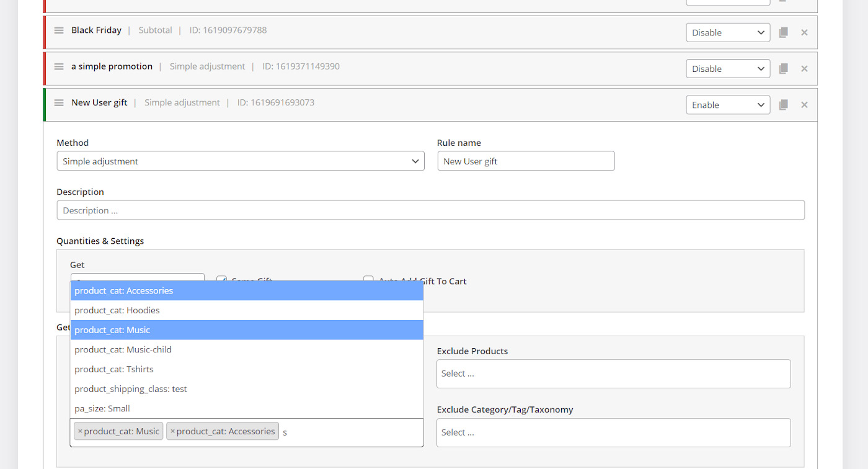This screenshot has height=469, width=868.
Task: Click duplicate icon on Black Friday rule
Action: [784, 33]
